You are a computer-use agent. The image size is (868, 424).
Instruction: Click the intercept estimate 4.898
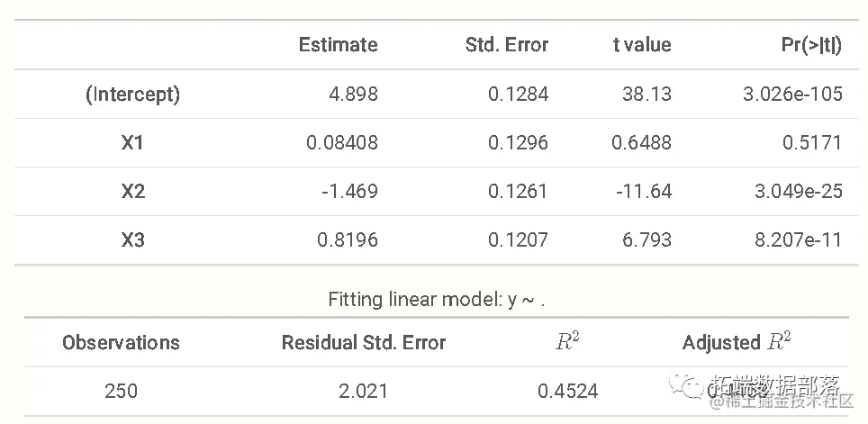pyautogui.click(x=354, y=95)
